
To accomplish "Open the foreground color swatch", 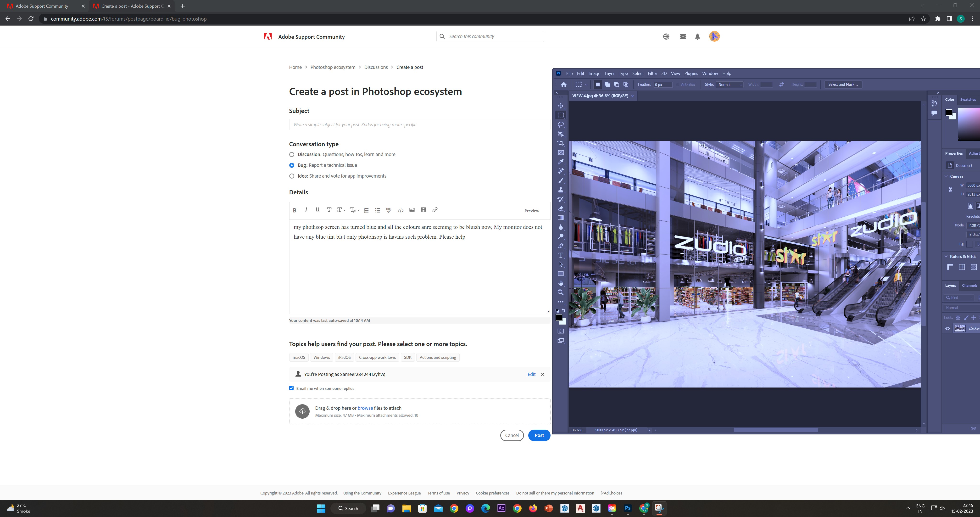I will (559, 318).
